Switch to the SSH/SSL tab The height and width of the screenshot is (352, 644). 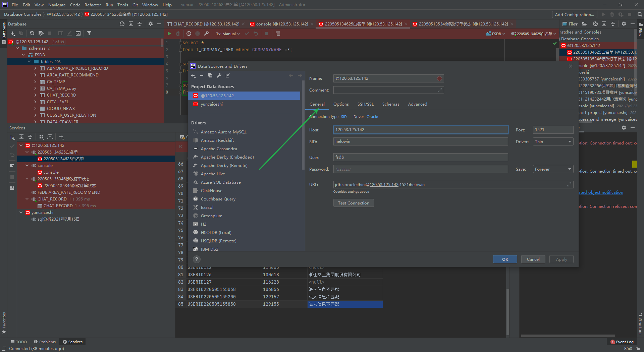(x=366, y=104)
